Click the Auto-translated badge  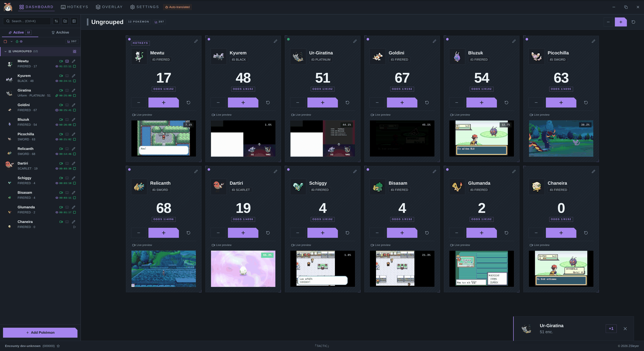point(177,7)
